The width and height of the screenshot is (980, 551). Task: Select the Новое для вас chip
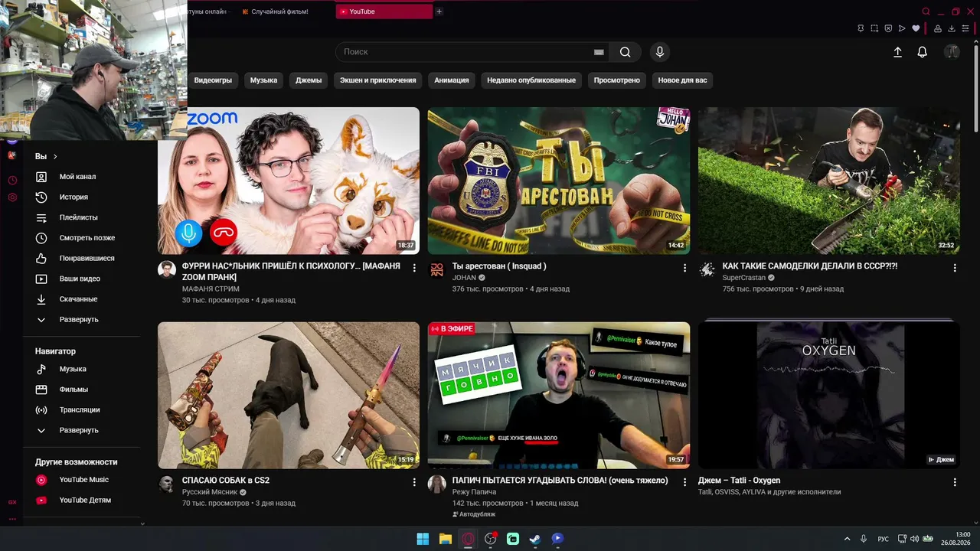[683, 80]
